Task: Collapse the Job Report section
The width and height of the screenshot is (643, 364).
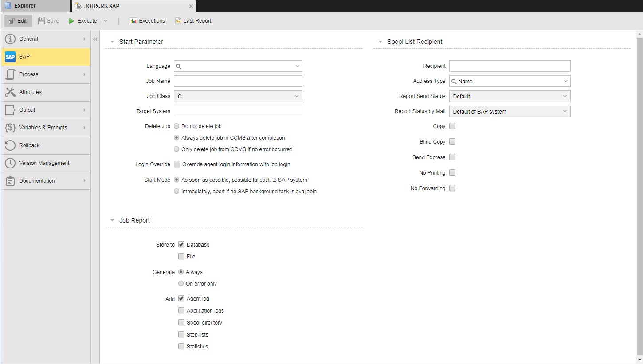Action: click(113, 220)
